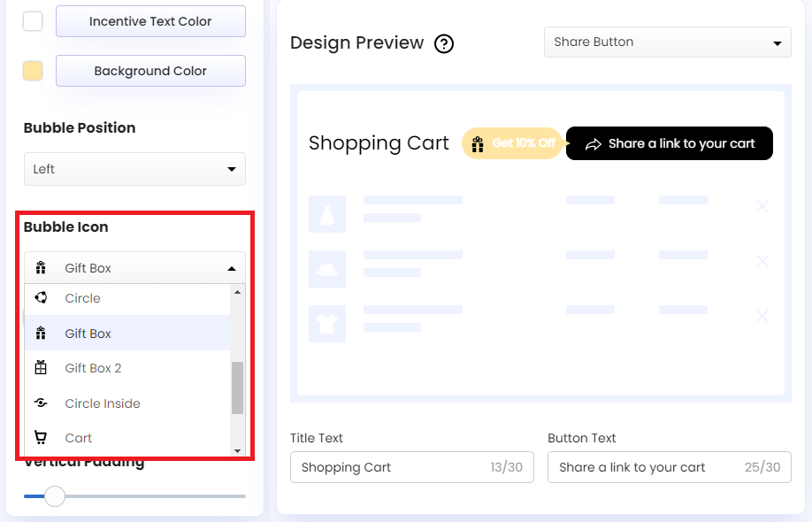This screenshot has width=812, height=522.
Task: Open the Design Preview help question mark
Action: [x=444, y=42]
